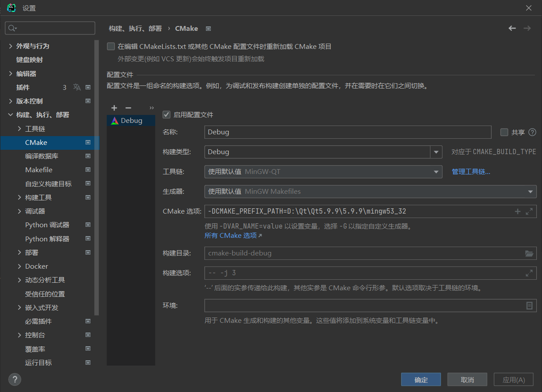
Task: Click the settings search field
Action: point(50,28)
